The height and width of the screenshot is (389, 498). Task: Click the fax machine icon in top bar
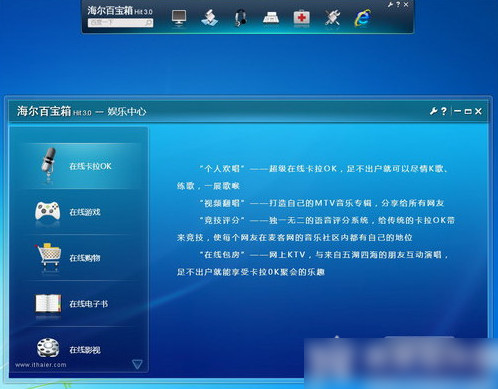(271, 17)
